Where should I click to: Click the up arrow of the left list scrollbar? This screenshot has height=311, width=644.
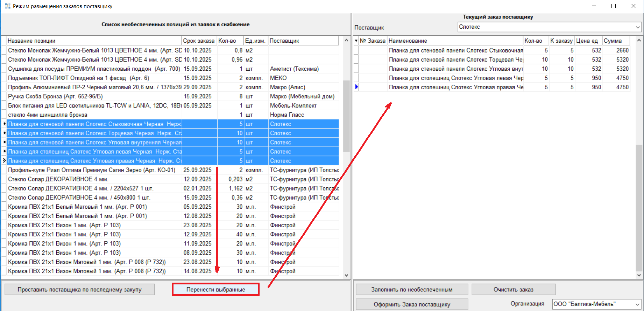(x=346, y=41)
